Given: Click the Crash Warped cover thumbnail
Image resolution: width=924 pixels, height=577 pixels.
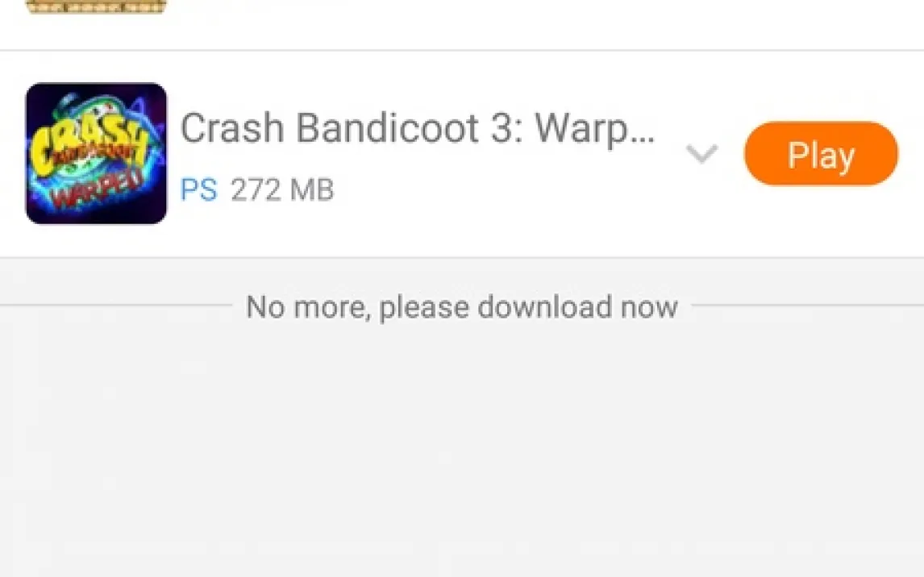Looking at the screenshot, I should tap(96, 153).
